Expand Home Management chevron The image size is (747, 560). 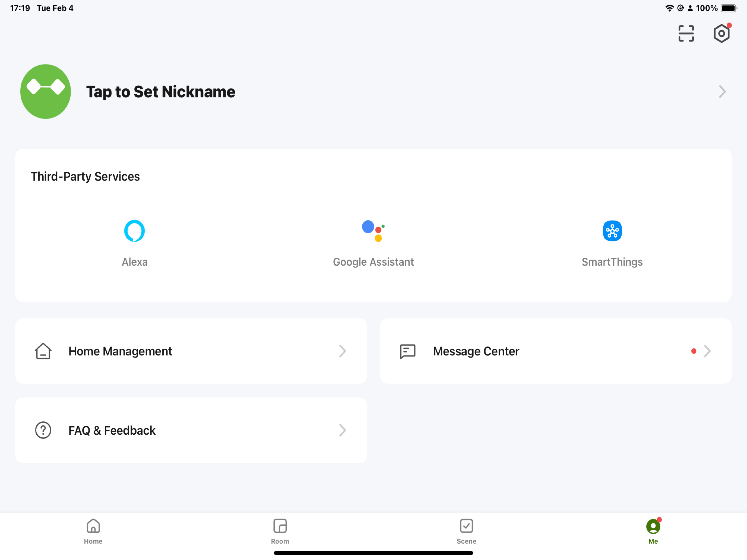pos(343,351)
